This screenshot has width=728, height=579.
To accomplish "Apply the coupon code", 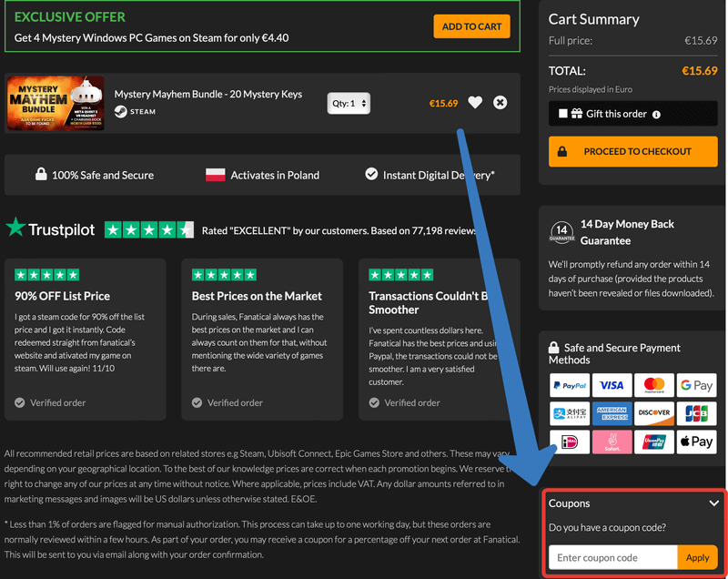I will pyautogui.click(x=697, y=557).
